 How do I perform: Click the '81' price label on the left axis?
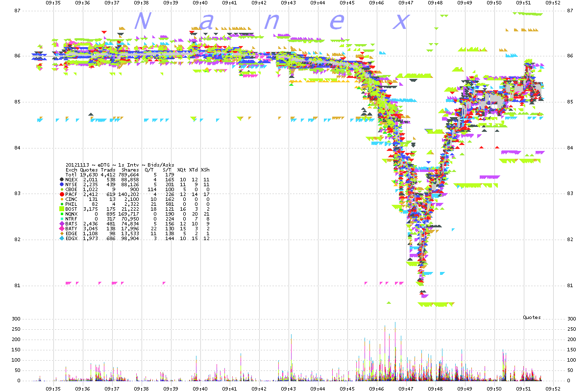tap(17, 285)
